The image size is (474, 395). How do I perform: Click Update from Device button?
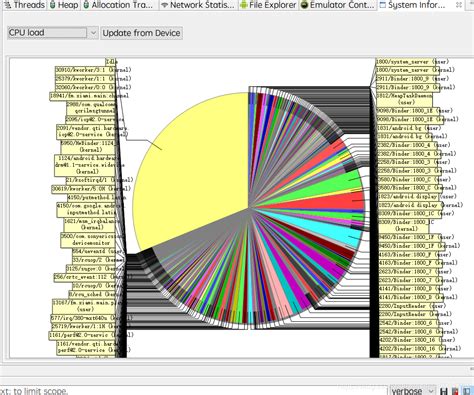coord(141,33)
